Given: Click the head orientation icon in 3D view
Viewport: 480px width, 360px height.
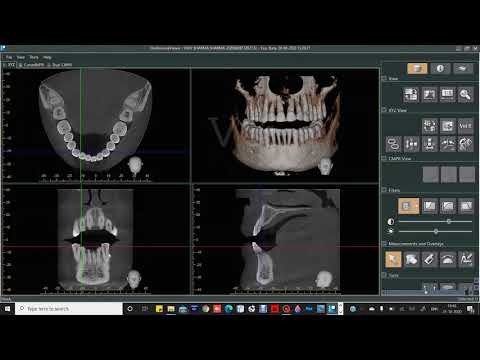Looking at the screenshot, I should coord(325,166).
